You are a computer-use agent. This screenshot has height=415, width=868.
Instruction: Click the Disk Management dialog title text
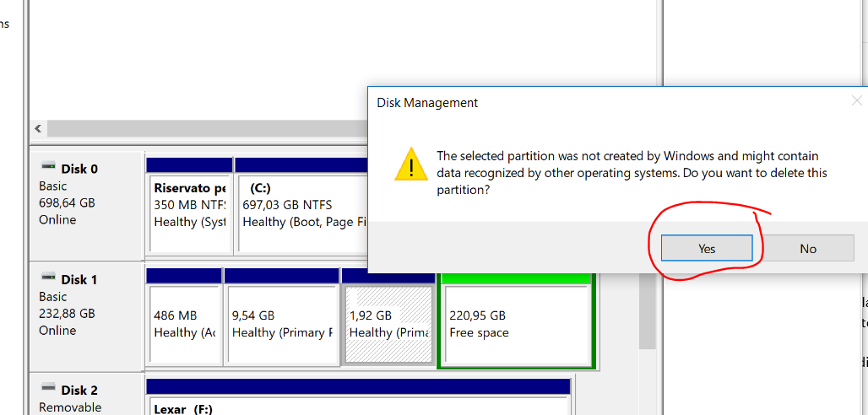point(427,103)
